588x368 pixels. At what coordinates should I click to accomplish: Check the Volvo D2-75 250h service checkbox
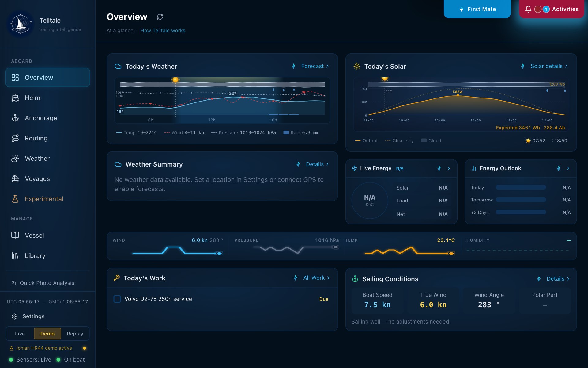tap(117, 299)
